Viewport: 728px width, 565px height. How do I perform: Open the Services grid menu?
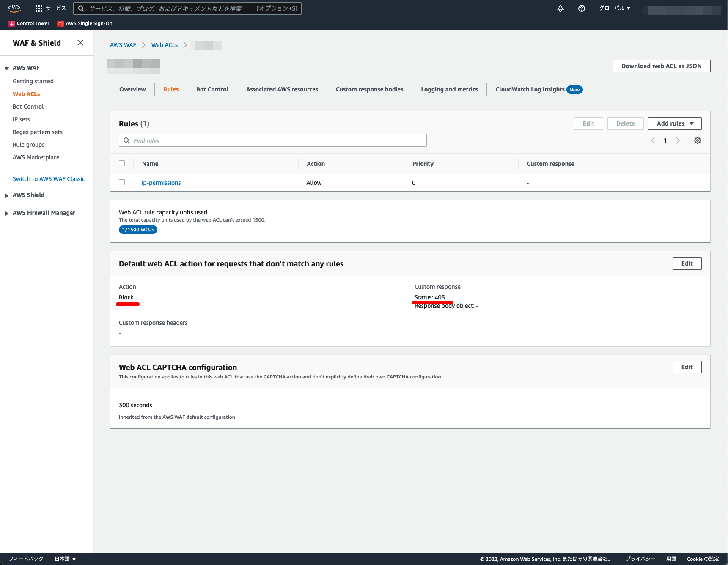pos(38,8)
